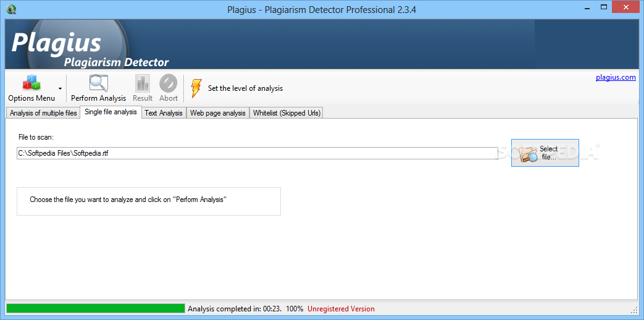Click the green analysis progress bar
This screenshot has width=644, height=320.
pyautogui.click(x=95, y=308)
